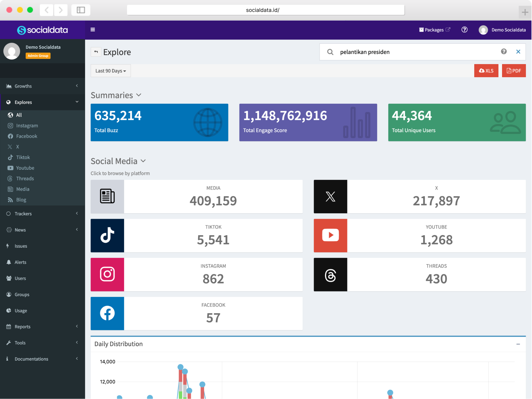Image resolution: width=532 pixels, height=399 pixels.
Task: Open the Last 90 Days dropdown
Action: [111, 71]
